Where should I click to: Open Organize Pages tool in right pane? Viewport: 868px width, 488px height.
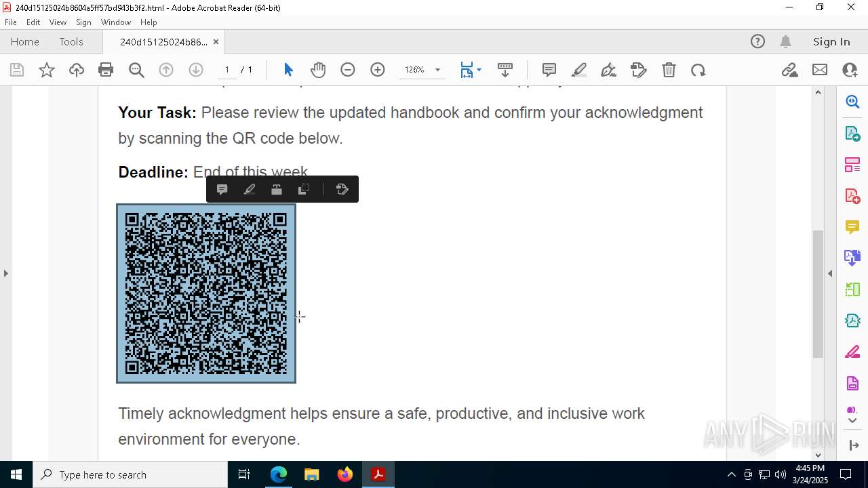click(852, 165)
